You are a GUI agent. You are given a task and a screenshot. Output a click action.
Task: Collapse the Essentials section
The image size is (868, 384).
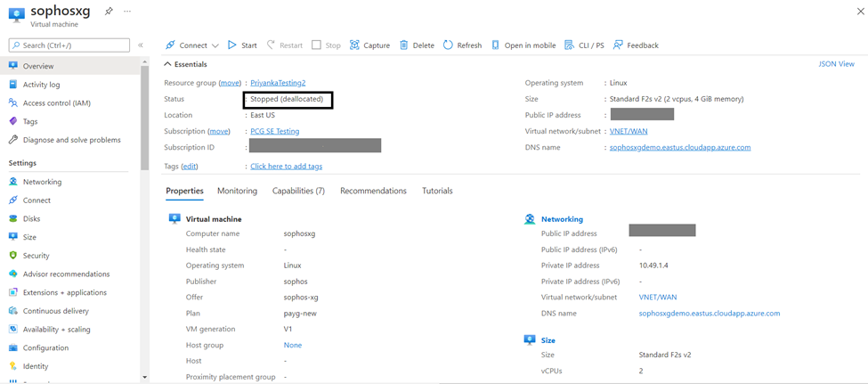[x=168, y=64]
